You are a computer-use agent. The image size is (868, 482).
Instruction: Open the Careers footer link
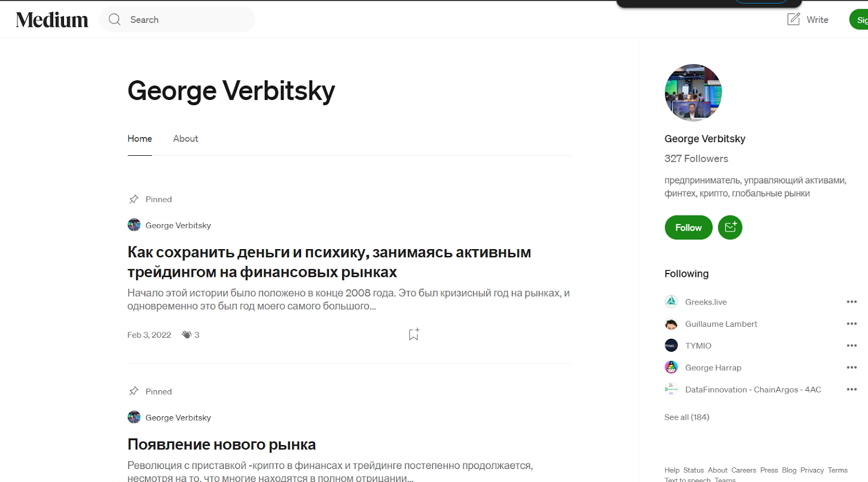[x=743, y=470]
